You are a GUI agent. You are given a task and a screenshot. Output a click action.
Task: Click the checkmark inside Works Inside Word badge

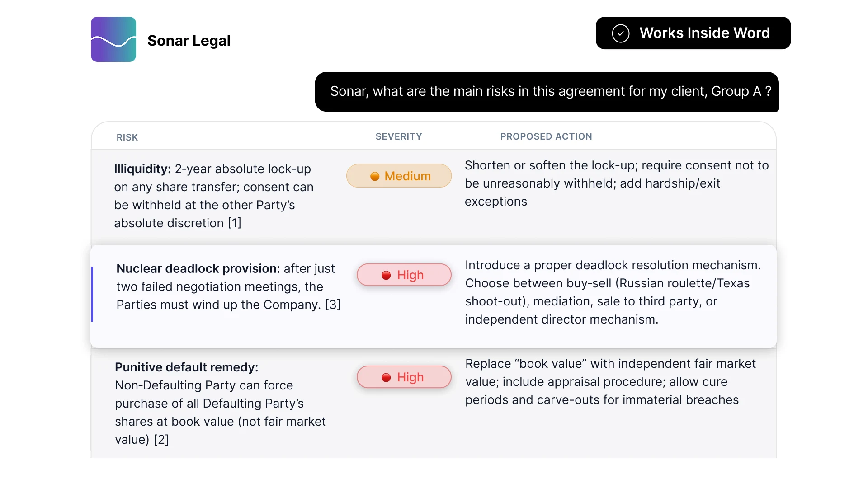620,33
